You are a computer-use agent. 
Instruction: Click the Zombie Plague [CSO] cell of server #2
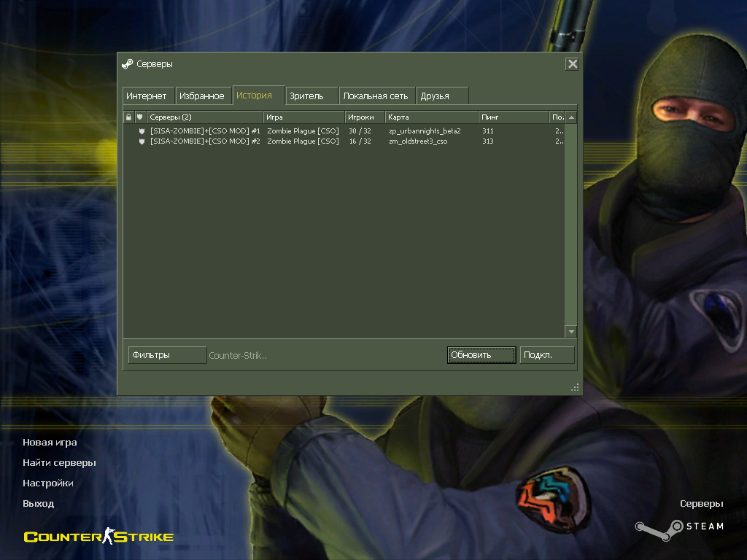(x=303, y=141)
